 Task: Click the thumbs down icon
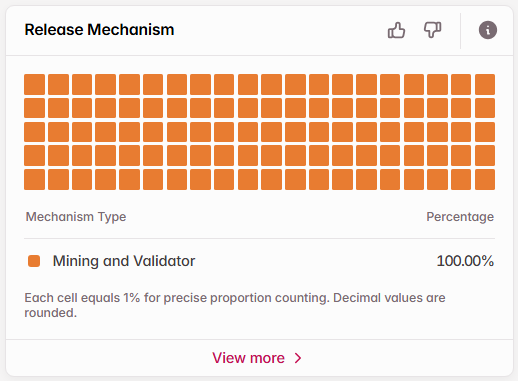coord(433,30)
